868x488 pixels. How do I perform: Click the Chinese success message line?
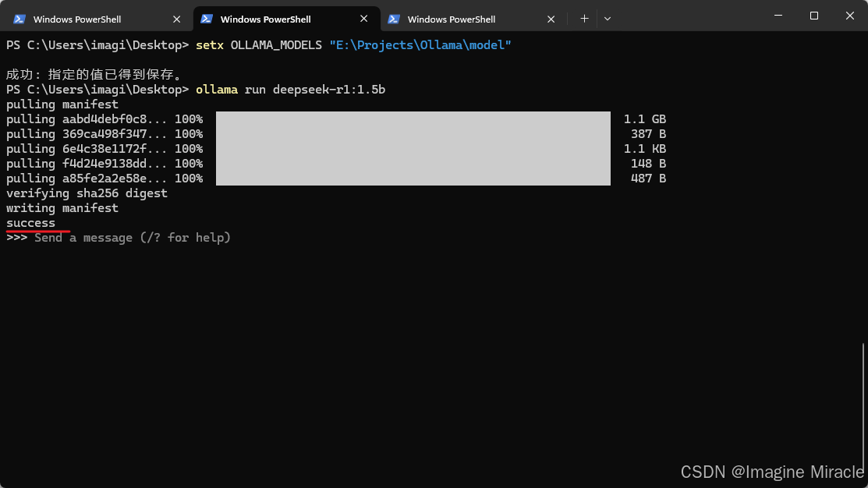tap(94, 74)
